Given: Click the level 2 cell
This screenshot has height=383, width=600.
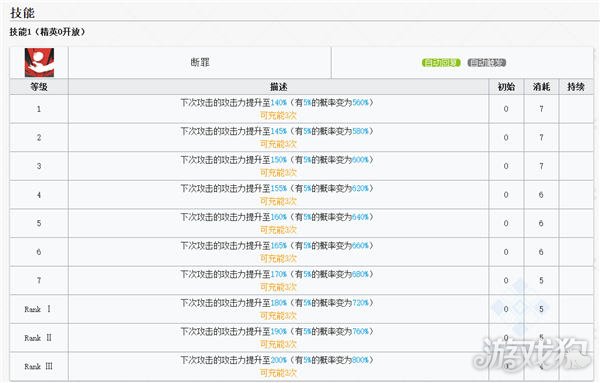Looking at the screenshot, I should pyautogui.click(x=39, y=138).
